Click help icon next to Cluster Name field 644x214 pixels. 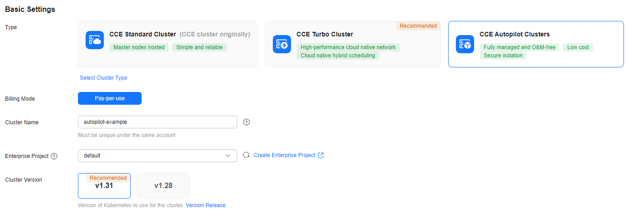[x=246, y=122]
